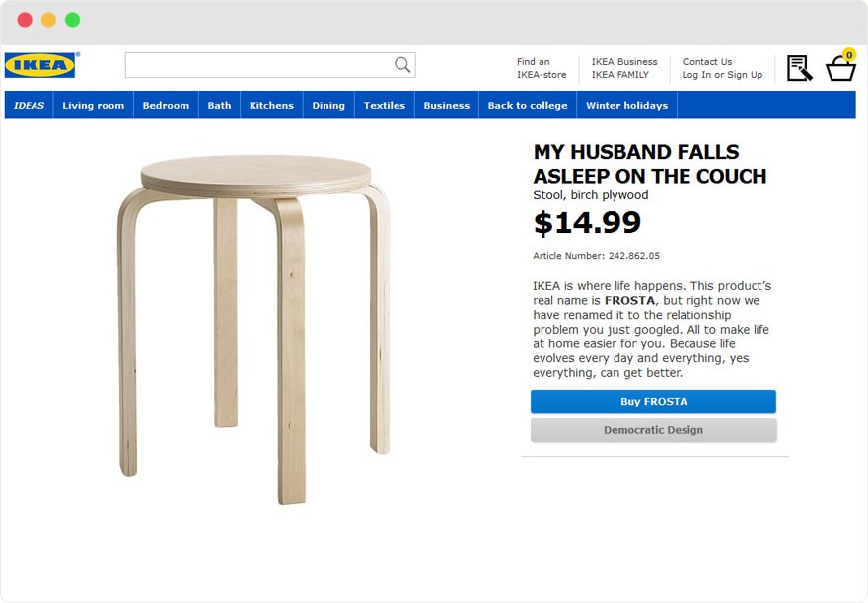Open the IKEA Business link

click(x=624, y=62)
